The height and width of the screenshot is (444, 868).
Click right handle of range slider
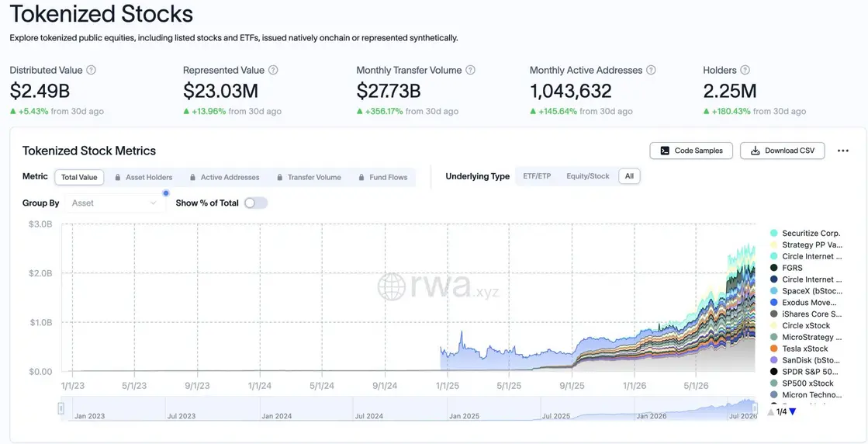coord(755,408)
